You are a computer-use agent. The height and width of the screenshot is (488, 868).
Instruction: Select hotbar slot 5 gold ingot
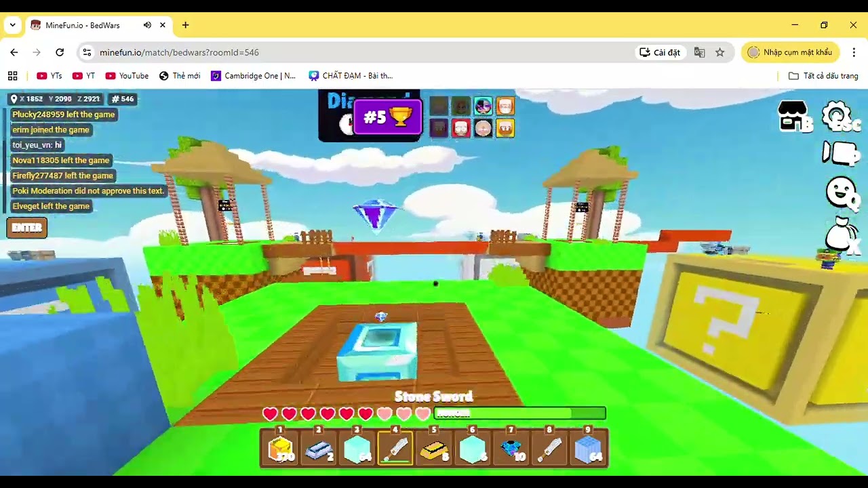click(x=434, y=447)
